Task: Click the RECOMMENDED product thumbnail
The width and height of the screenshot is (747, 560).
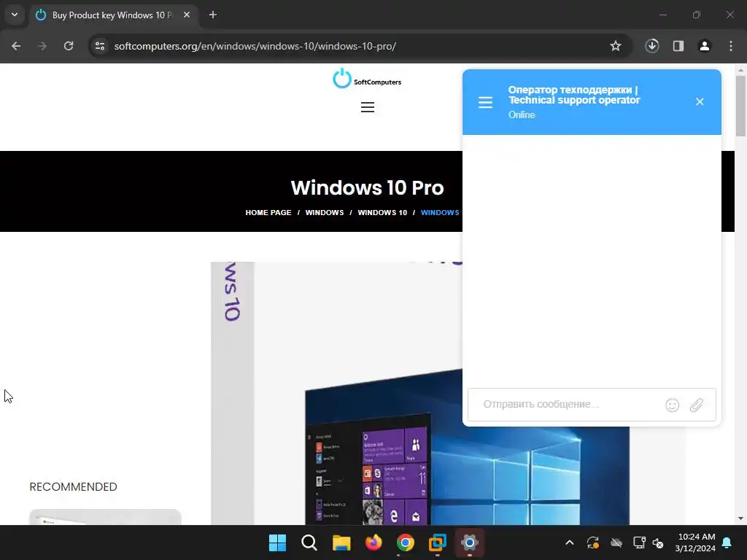Action: [105, 517]
